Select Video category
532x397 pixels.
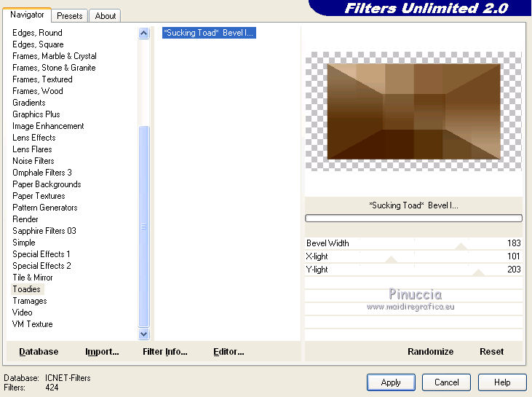point(23,313)
